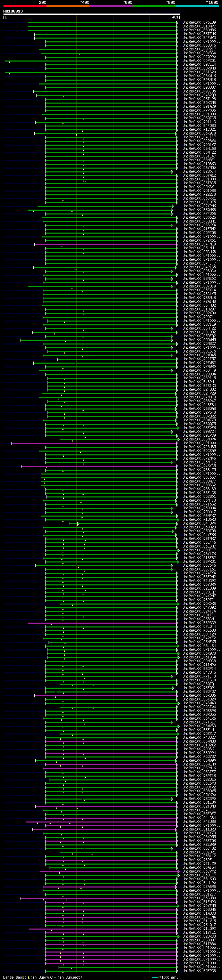Click the orange ~40% identity scale segment
This screenshot has height=980, width=222.
68,6
